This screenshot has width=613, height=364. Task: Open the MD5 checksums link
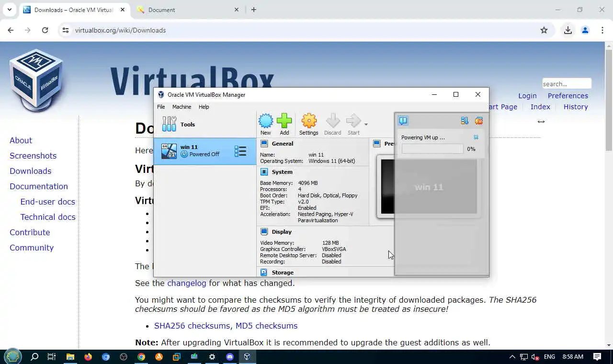266,326
